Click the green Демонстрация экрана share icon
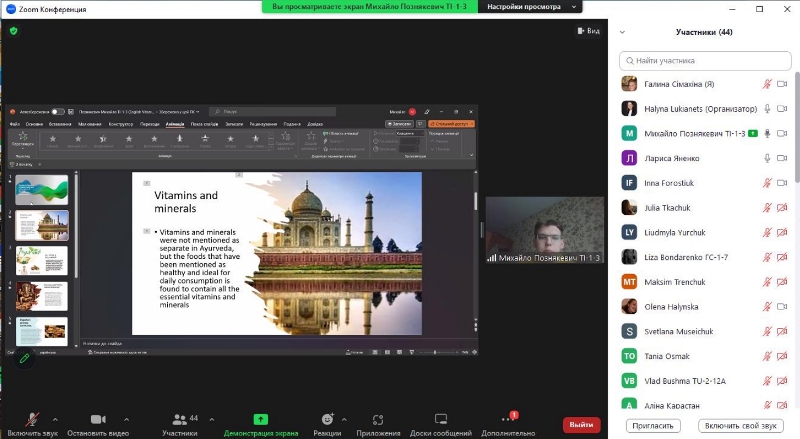This screenshot has width=800, height=439. coord(260,419)
